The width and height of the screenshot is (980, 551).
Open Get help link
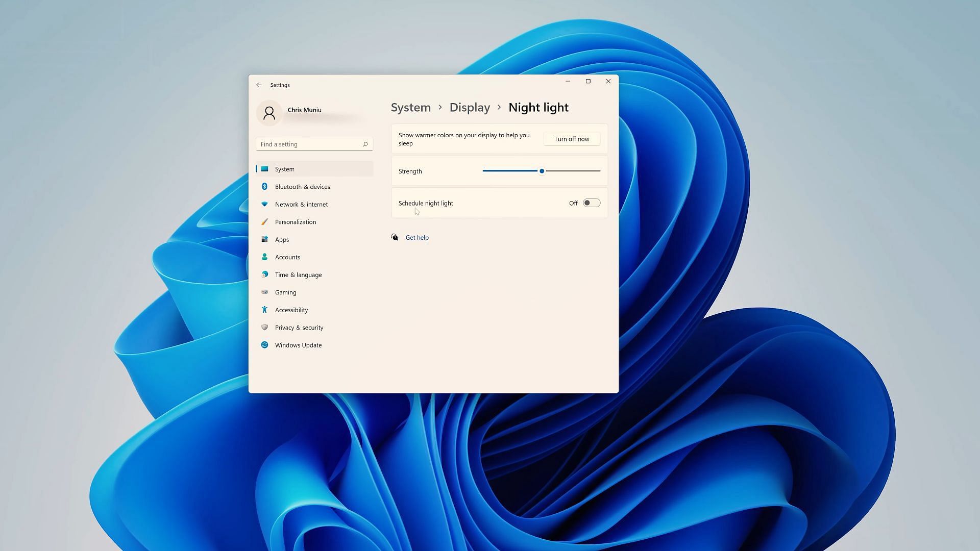click(416, 237)
